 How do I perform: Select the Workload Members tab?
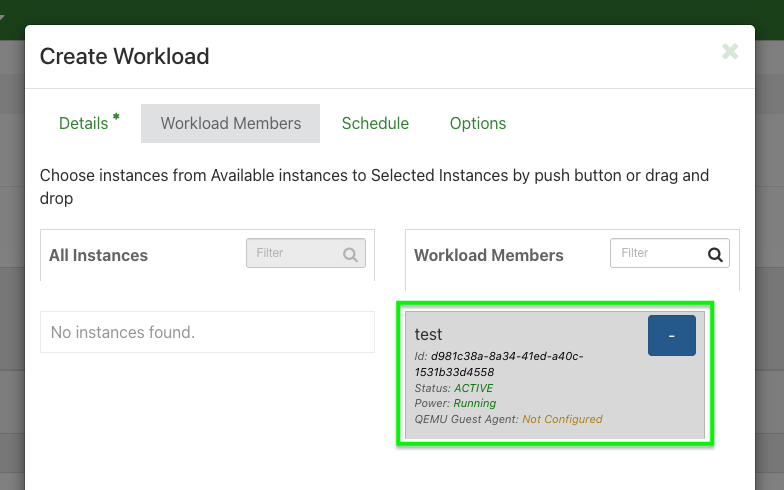tap(230, 123)
